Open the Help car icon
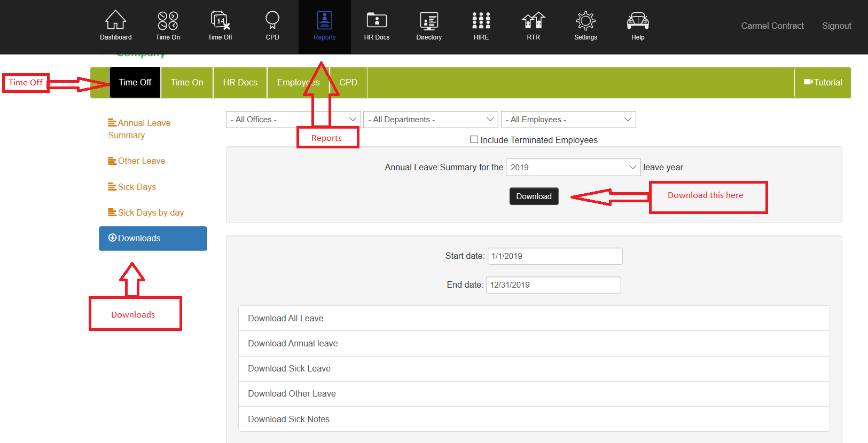This screenshot has height=443, width=868. pos(638,21)
